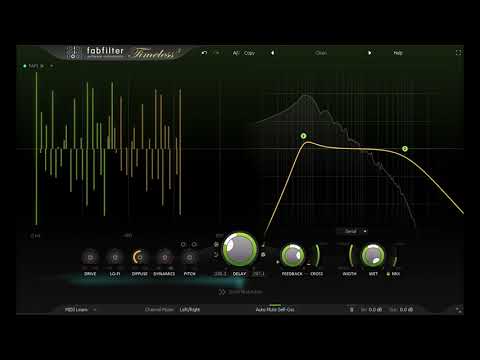Change Channel Mode from Left/Right
Image resolution: width=480 pixels, height=360 pixels.
coord(190,309)
